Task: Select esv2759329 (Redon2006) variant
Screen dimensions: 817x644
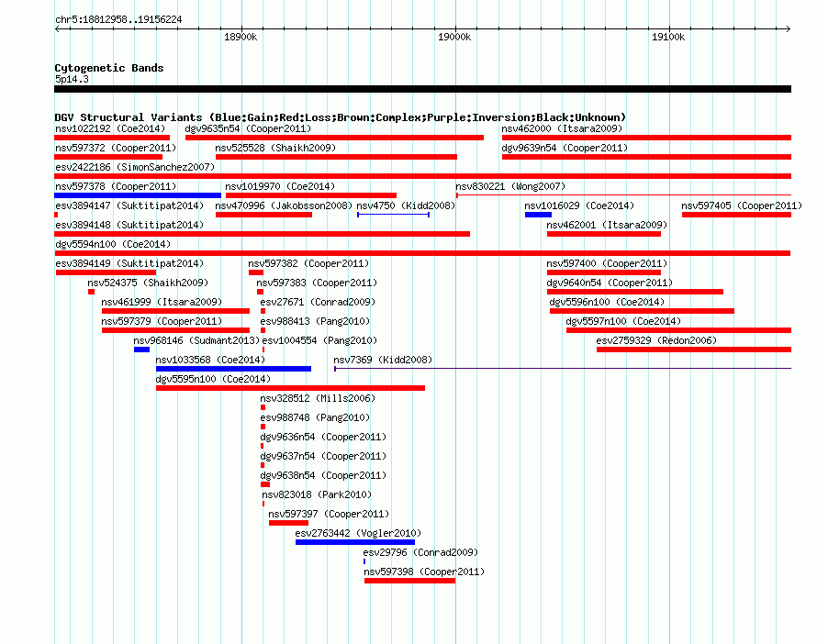Action: click(x=656, y=340)
